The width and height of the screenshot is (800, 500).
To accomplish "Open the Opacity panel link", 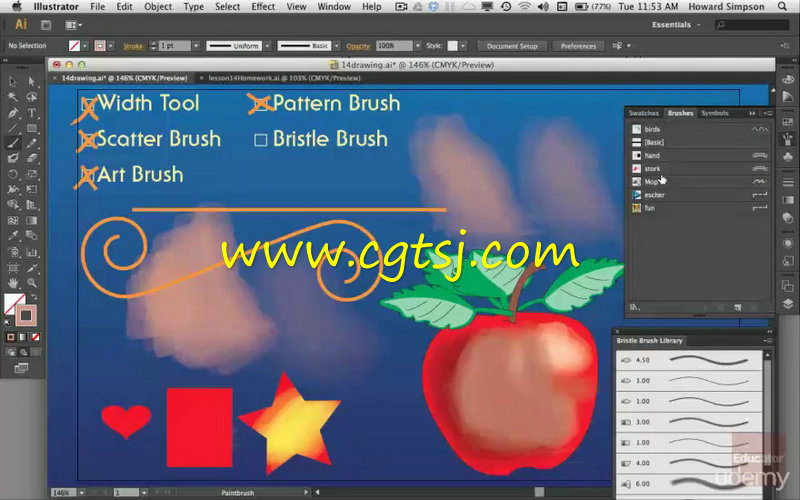I will tap(358, 46).
